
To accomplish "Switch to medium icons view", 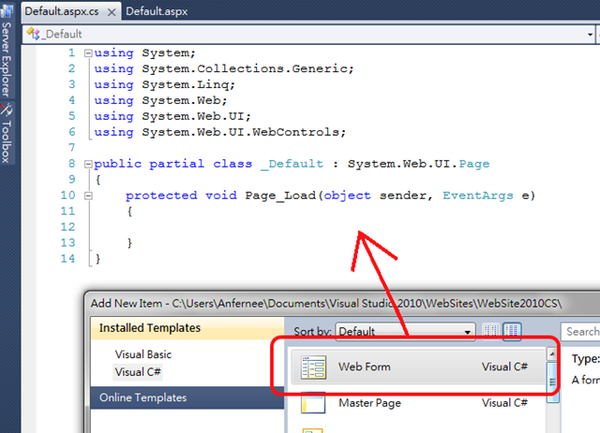I will click(x=512, y=330).
